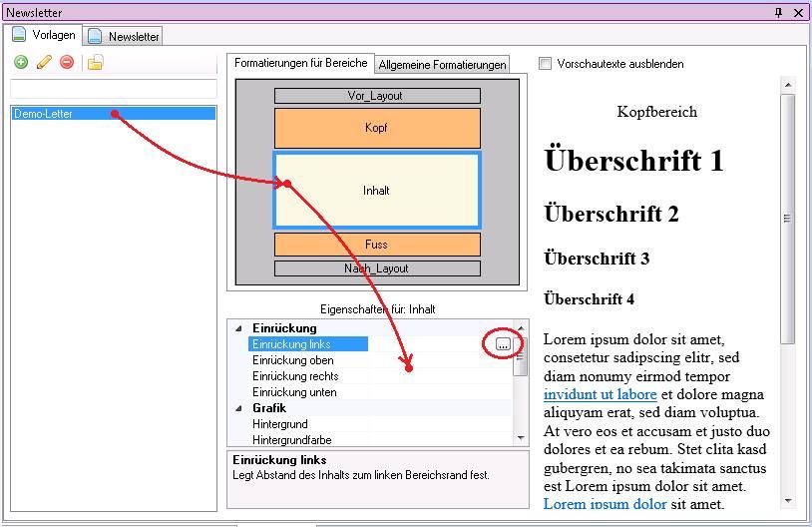Image resolution: width=812 pixels, height=527 pixels.
Task: Click the Überschrift 2 preview heading
Action: (611, 214)
